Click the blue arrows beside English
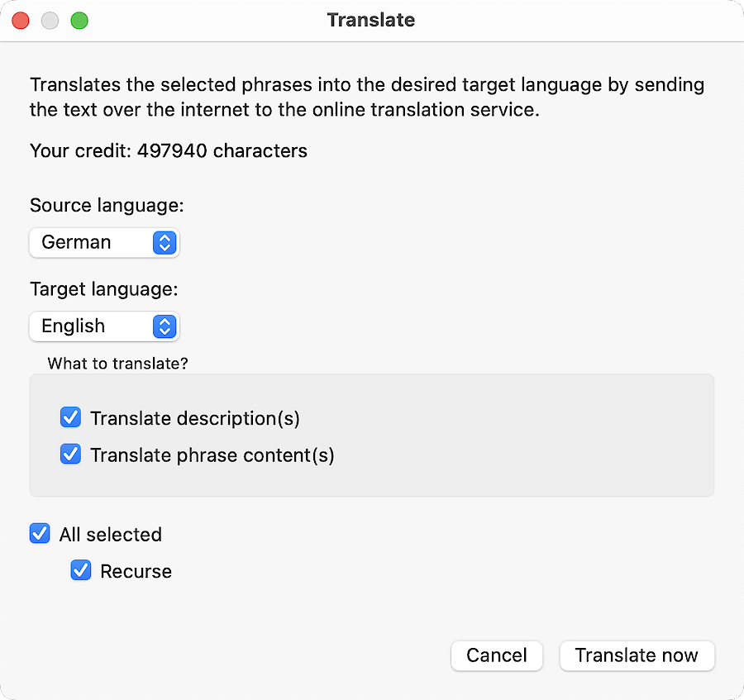 [x=165, y=326]
